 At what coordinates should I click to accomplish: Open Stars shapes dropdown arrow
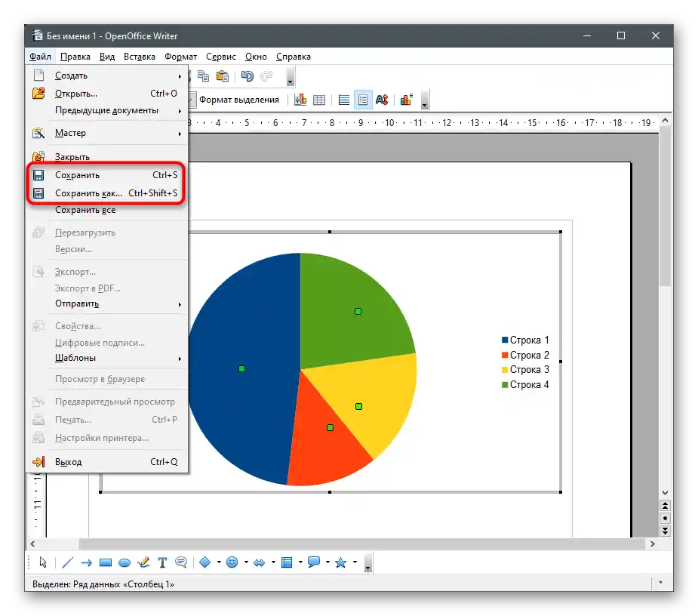[355, 562]
